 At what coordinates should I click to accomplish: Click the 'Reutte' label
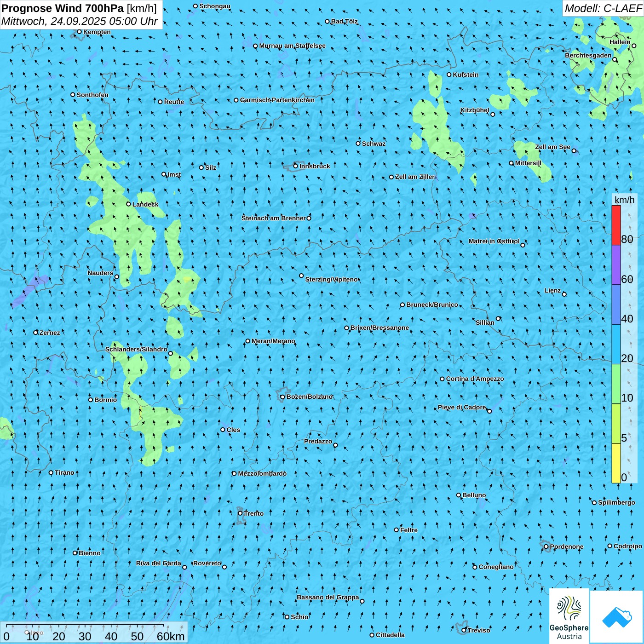tap(174, 102)
